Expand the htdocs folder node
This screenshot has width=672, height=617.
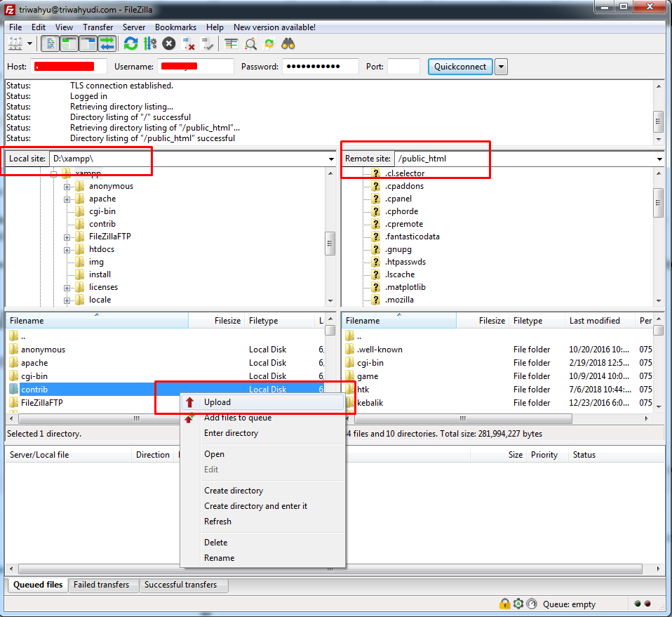click(x=67, y=250)
